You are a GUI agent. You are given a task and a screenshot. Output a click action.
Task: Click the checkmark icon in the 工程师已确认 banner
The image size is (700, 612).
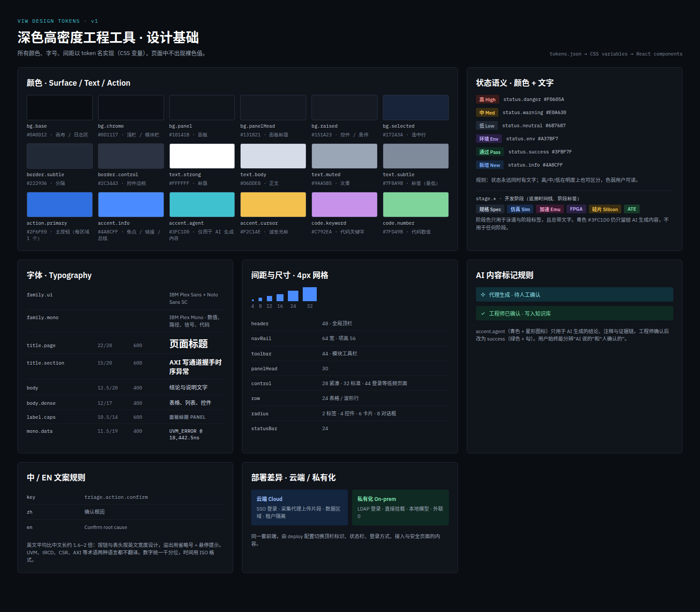pos(483,313)
